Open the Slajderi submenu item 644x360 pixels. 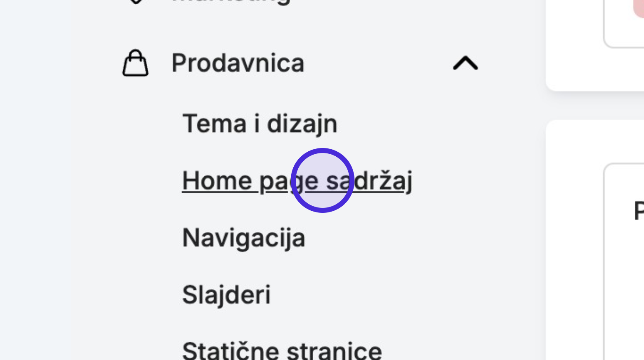pyautogui.click(x=226, y=295)
